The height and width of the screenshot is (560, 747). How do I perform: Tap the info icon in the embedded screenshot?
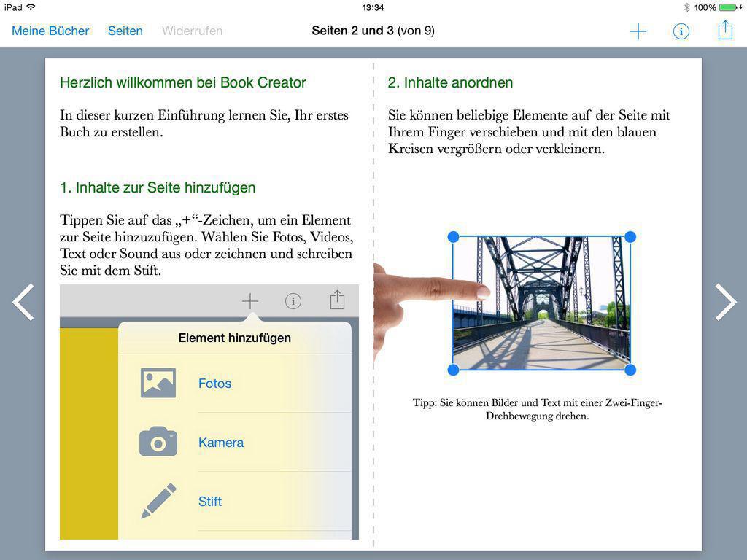click(293, 300)
